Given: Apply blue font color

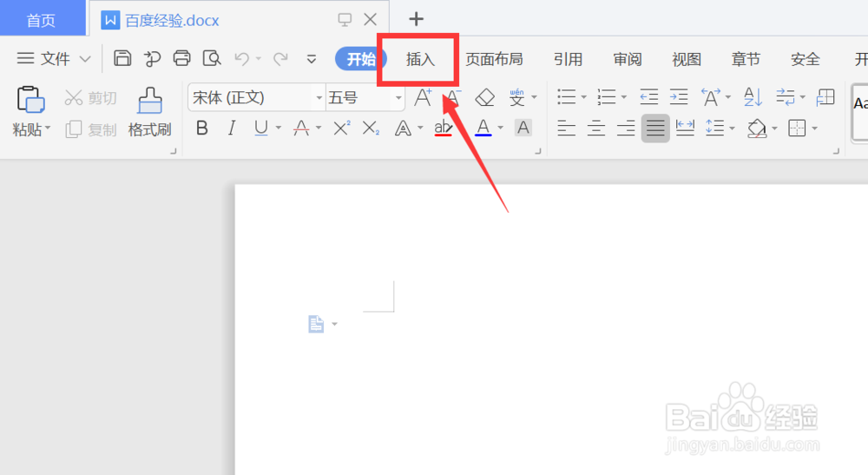Looking at the screenshot, I should pos(483,129).
